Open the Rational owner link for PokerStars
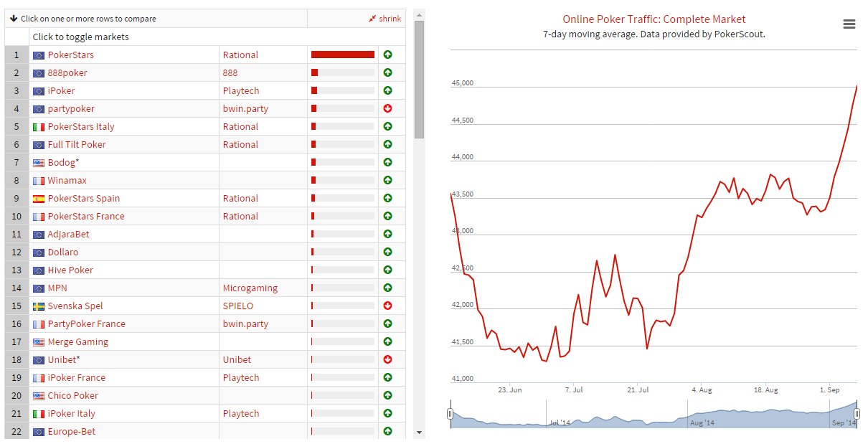The width and height of the screenshot is (868, 444). pyautogui.click(x=240, y=55)
